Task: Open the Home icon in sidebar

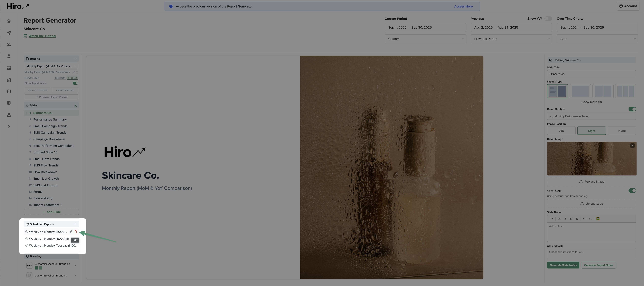Action: coord(9,21)
